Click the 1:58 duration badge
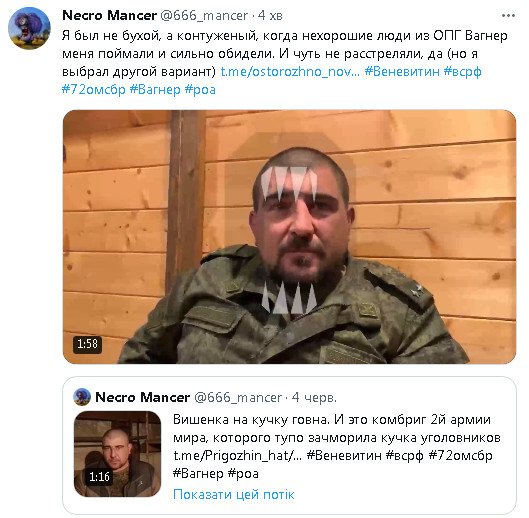Image resolution: width=529 pixels, height=518 pixels. pos(87,344)
